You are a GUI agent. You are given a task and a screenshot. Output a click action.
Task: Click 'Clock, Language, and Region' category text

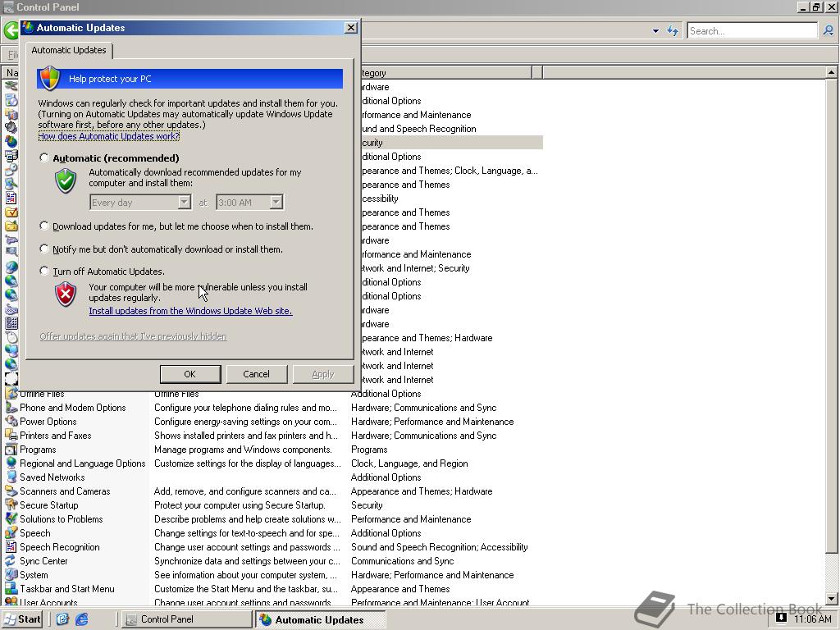(x=409, y=463)
